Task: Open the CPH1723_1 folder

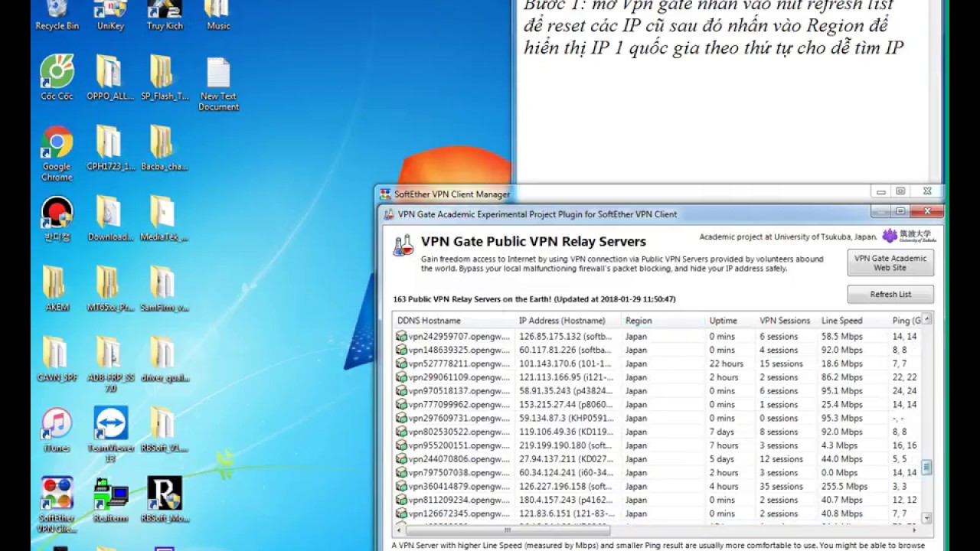Action: pyautogui.click(x=109, y=148)
